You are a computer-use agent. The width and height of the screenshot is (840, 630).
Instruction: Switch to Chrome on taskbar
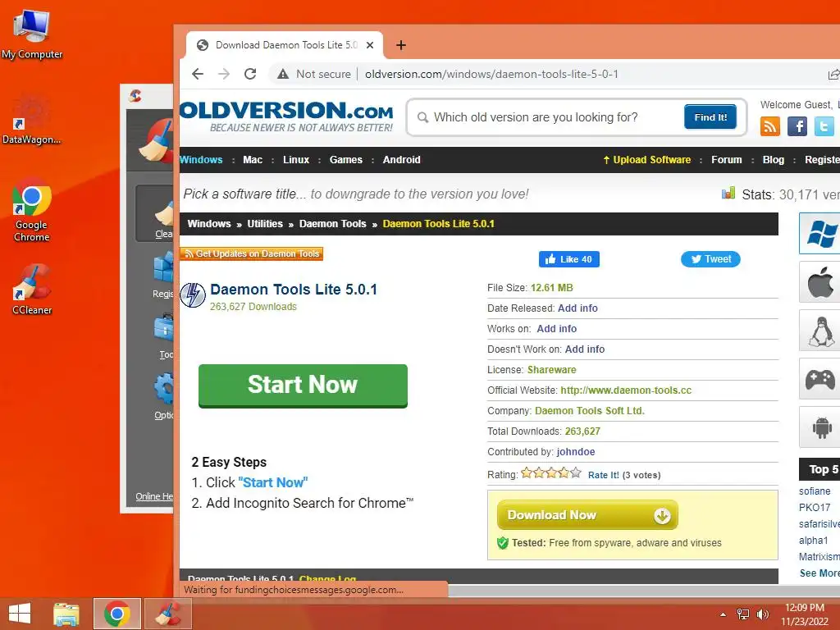[117, 614]
